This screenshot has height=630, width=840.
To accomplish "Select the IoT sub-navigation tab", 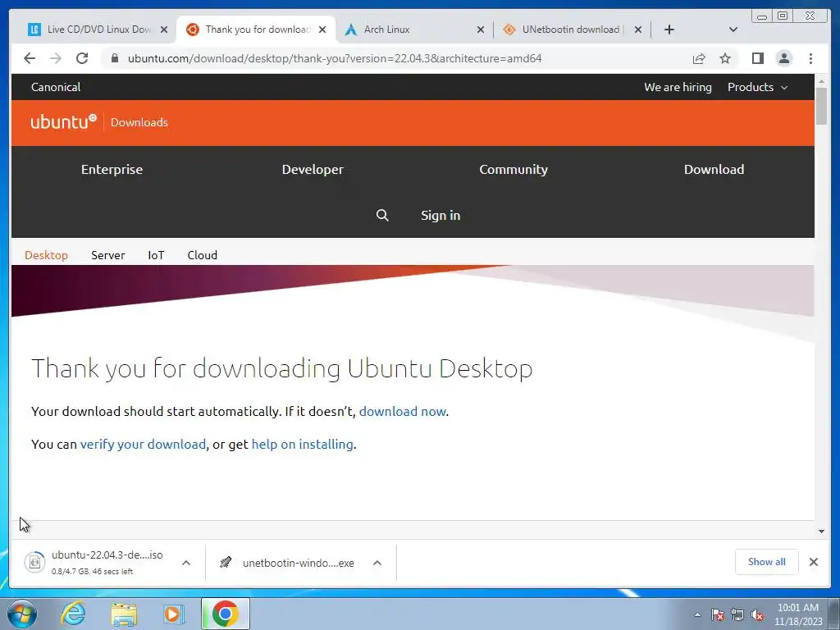I will coord(156,255).
